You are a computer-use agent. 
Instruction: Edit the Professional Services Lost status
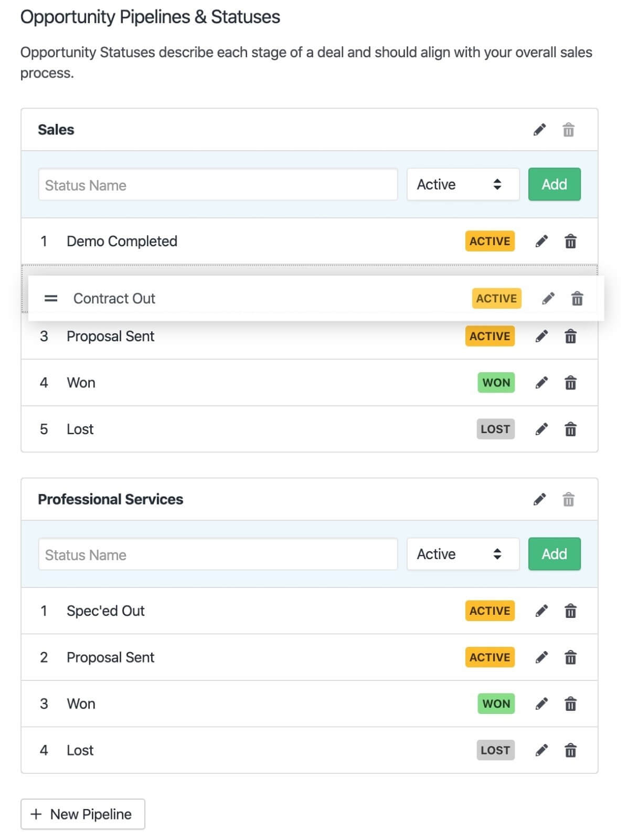541,750
